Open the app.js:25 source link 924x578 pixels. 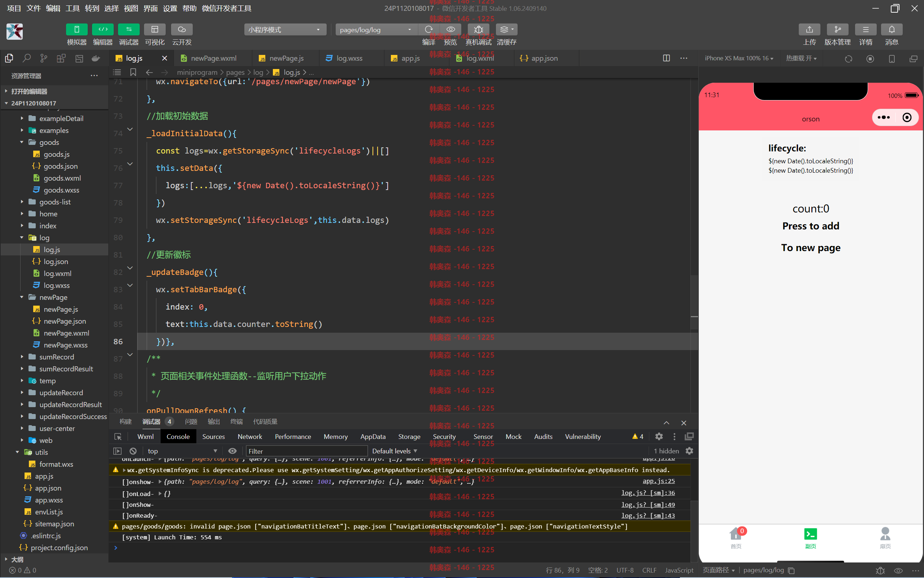[659, 481]
